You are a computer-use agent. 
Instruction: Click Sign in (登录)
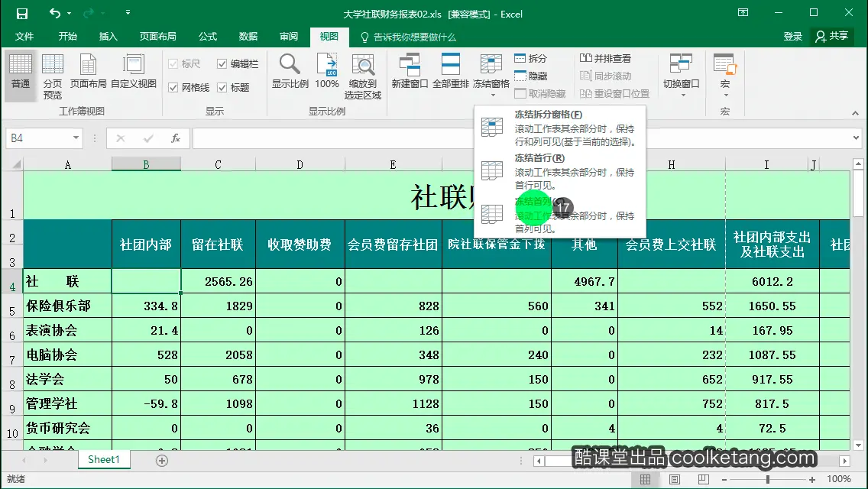[792, 37]
